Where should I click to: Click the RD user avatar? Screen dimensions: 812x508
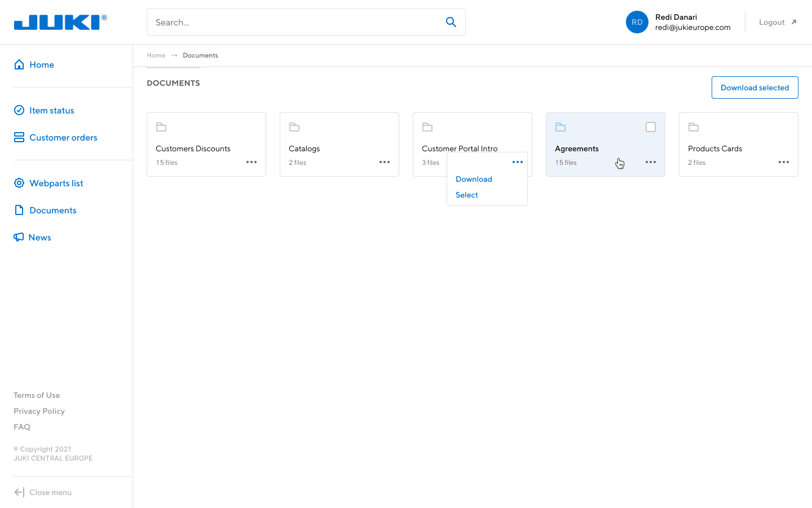[x=637, y=22]
